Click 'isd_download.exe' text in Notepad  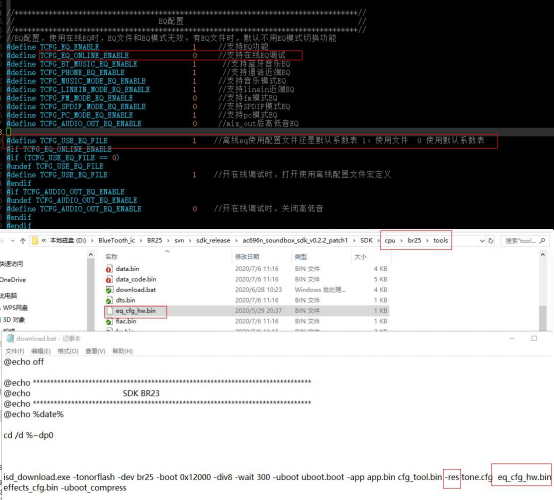[x=37, y=477]
